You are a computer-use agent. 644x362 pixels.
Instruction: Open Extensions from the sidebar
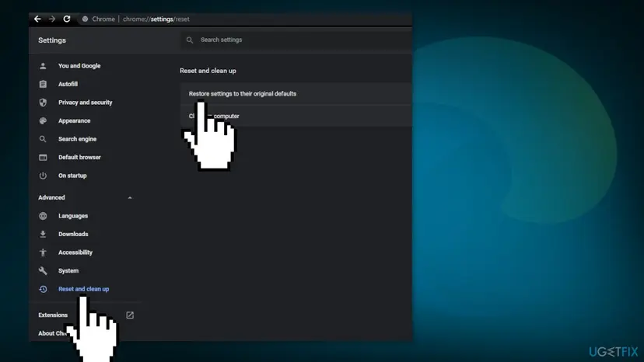[53, 315]
